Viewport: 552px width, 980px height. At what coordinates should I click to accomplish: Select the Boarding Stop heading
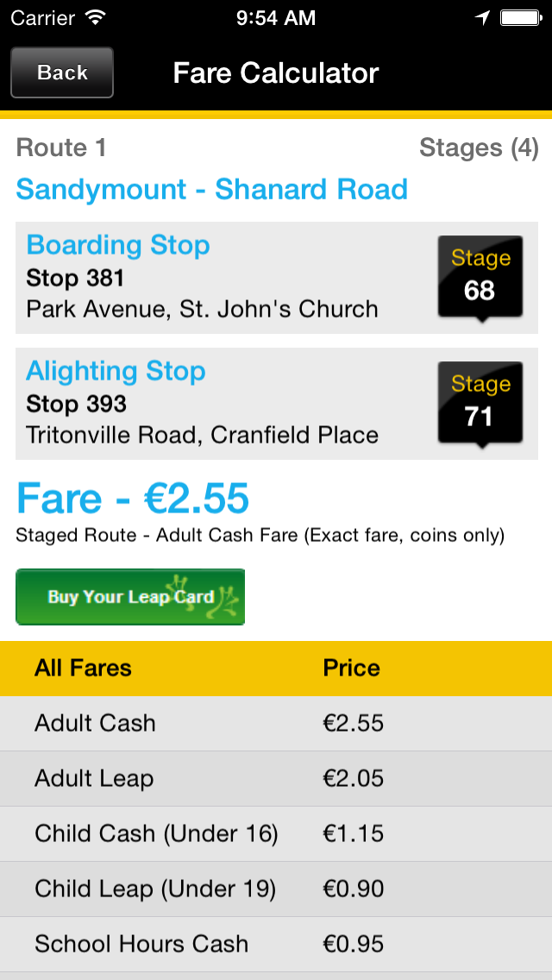pos(118,245)
